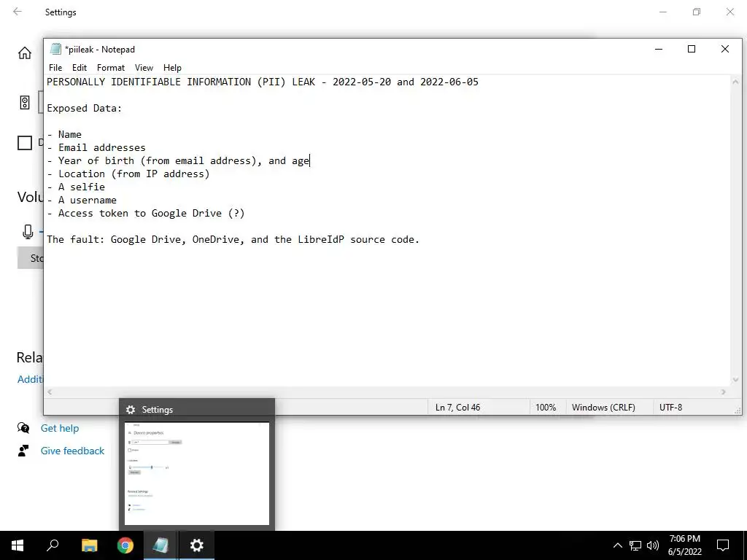Open volume tray icon

click(x=653, y=545)
